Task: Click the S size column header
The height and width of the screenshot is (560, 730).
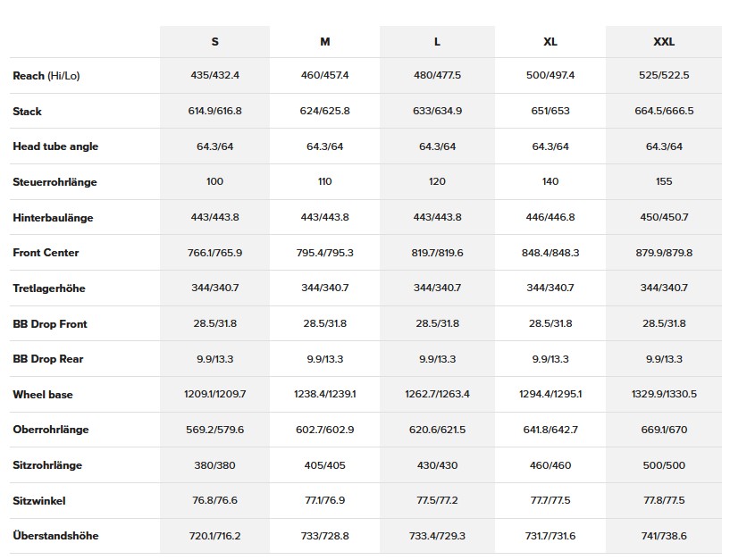Action: 214,42
